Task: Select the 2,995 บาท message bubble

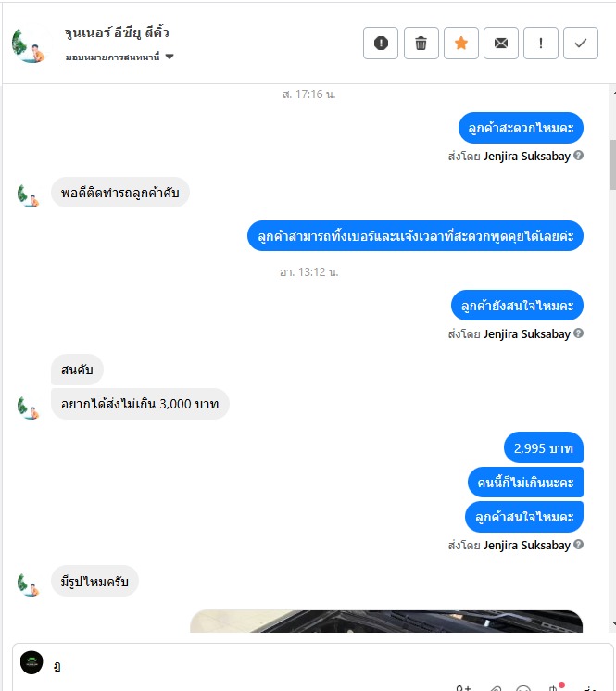Action: coord(544,447)
